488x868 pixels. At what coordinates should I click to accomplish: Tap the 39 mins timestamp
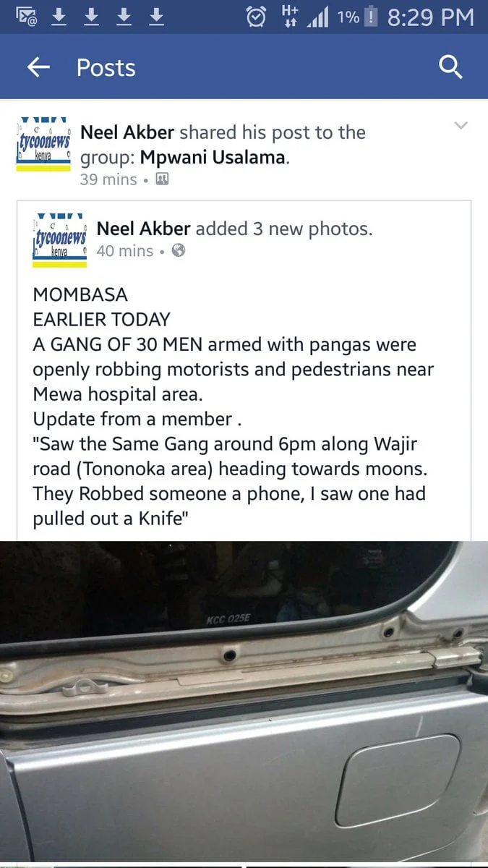point(108,179)
